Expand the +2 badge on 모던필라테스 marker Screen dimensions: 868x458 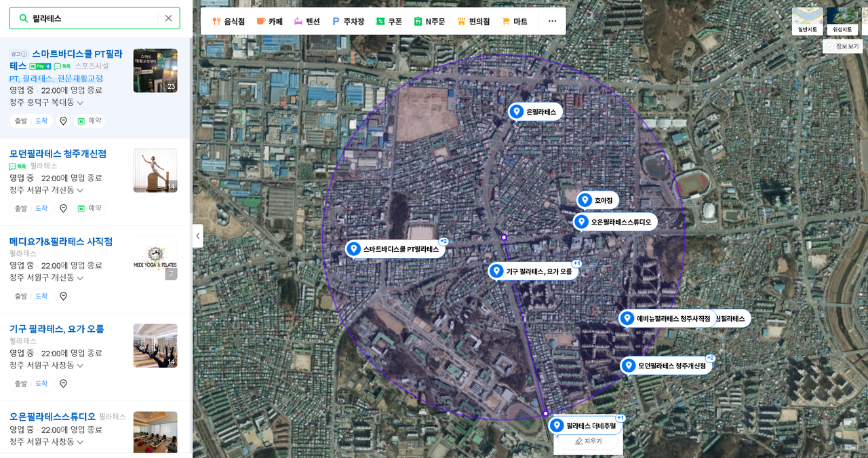[x=710, y=358]
